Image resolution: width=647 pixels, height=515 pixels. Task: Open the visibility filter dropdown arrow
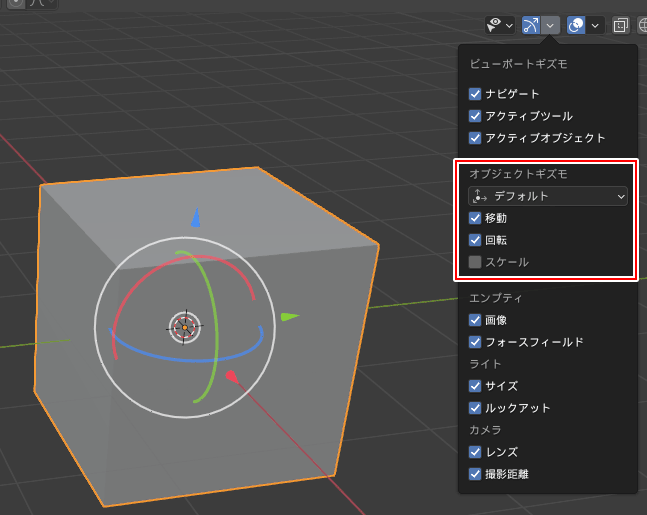click(510, 24)
